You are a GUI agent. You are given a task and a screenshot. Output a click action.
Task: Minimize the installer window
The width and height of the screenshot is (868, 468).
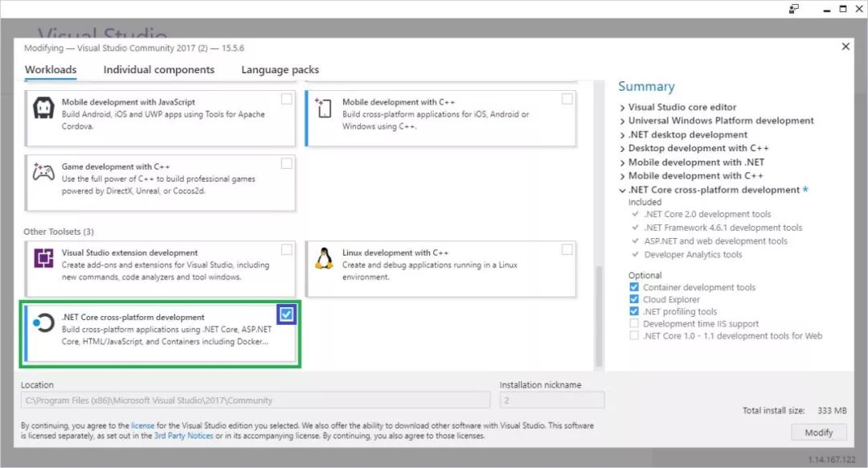[826, 10]
